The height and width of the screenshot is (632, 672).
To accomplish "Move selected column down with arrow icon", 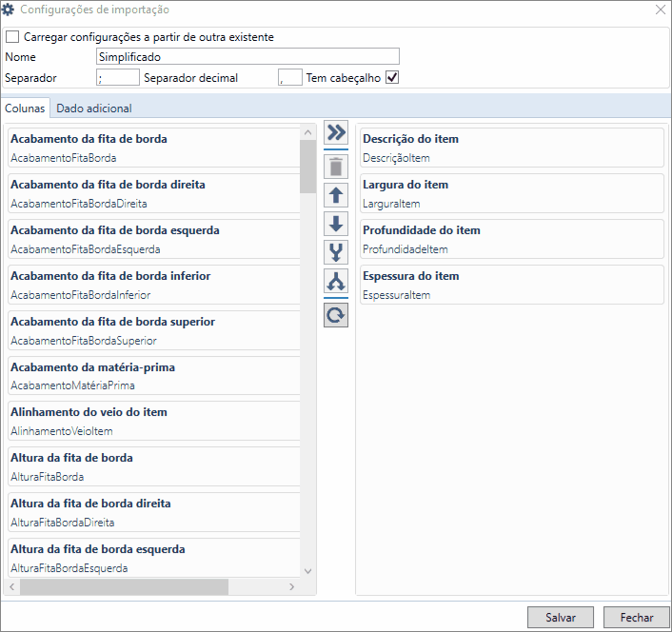I will (x=336, y=224).
